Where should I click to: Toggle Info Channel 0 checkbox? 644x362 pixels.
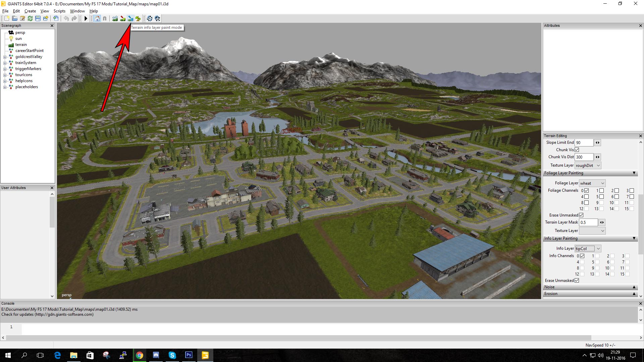tap(582, 256)
